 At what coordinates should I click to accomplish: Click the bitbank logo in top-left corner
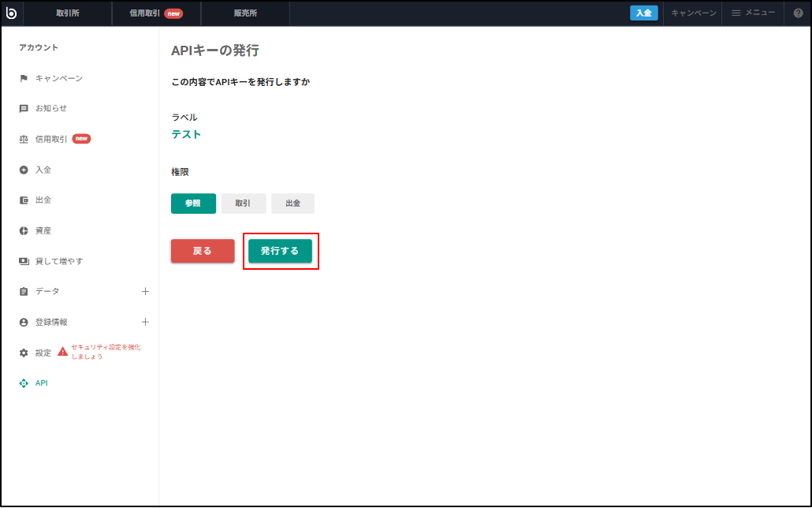[x=12, y=13]
